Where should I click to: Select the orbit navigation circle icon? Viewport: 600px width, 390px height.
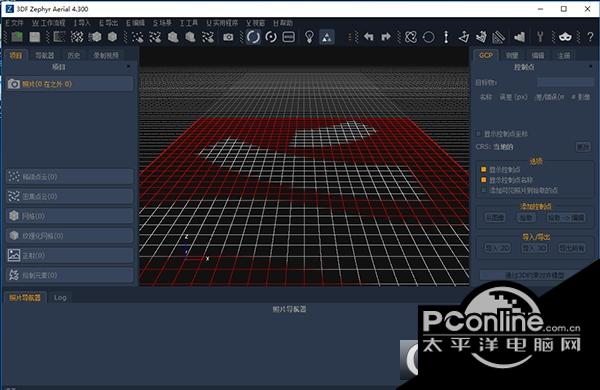[253, 37]
